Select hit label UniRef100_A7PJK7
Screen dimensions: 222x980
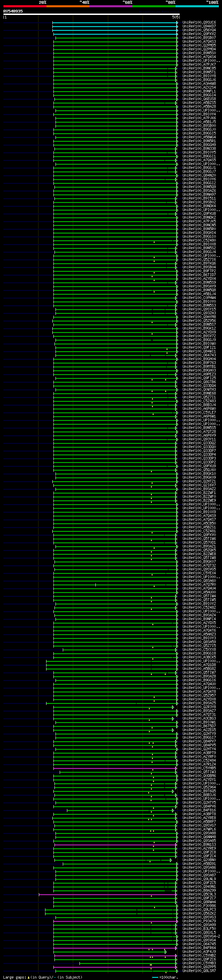199,64
